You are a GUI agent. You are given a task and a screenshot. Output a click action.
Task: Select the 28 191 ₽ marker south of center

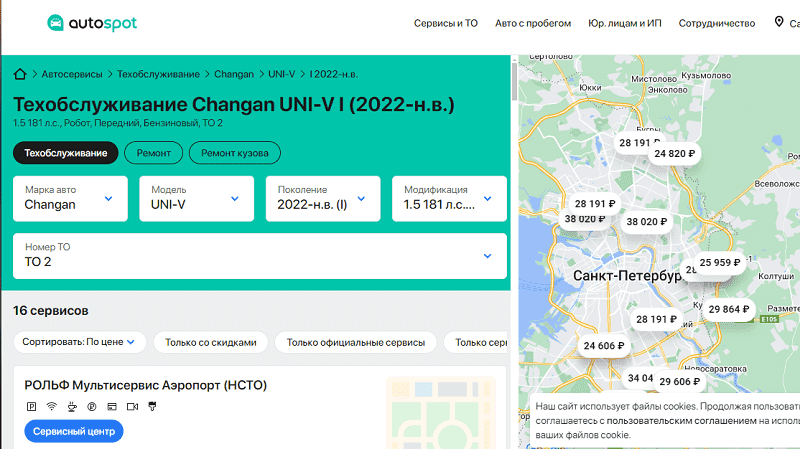656,319
